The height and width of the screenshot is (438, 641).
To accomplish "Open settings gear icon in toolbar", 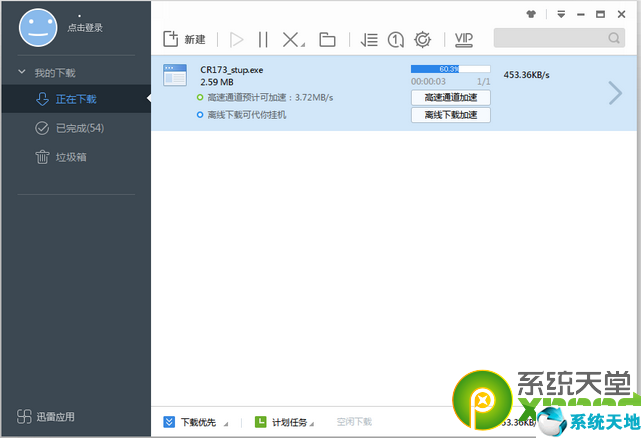I will pyautogui.click(x=422, y=40).
